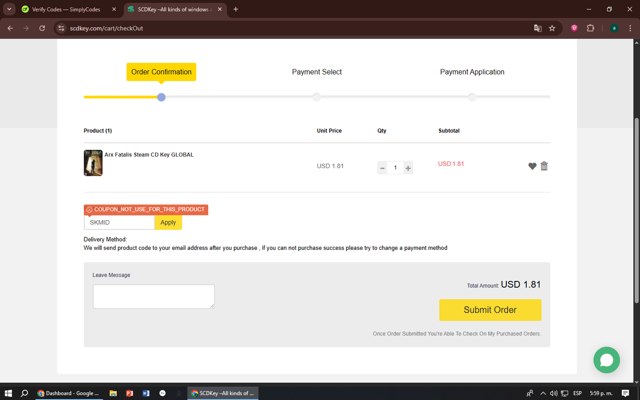
Task: Click browser forward arrow
Action: tap(26, 28)
